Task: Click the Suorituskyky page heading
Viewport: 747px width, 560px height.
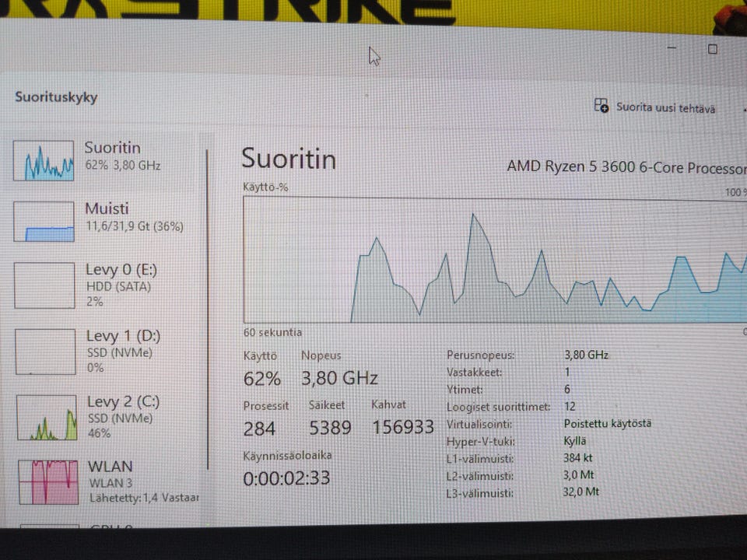Action: coord(56,96)
